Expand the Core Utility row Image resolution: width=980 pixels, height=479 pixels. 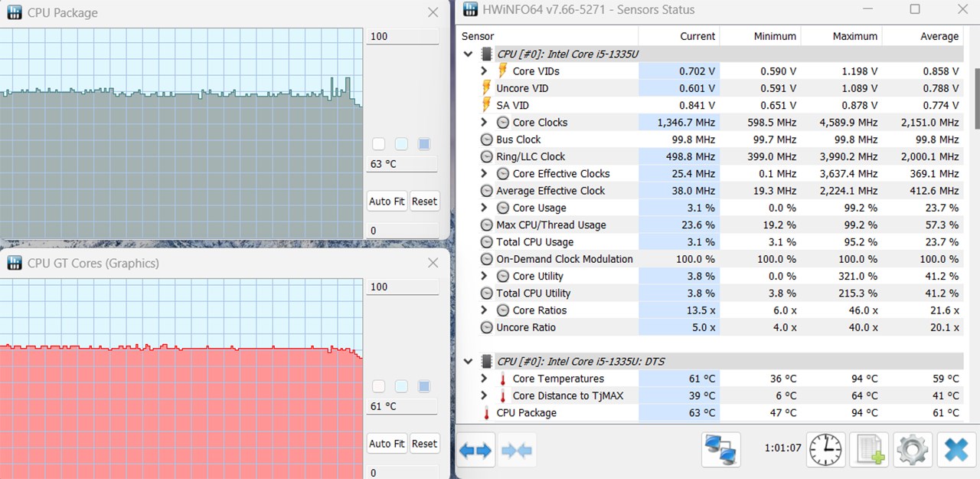point(484,276)
